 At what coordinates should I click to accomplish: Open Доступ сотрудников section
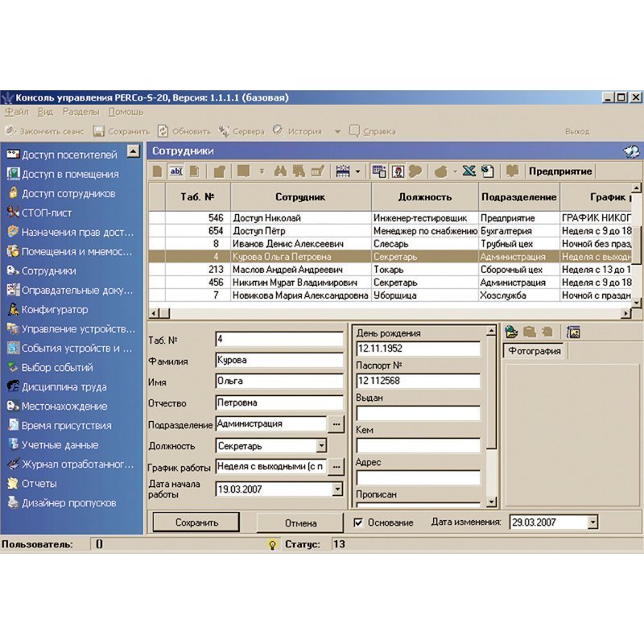click(x=61, y=193)
